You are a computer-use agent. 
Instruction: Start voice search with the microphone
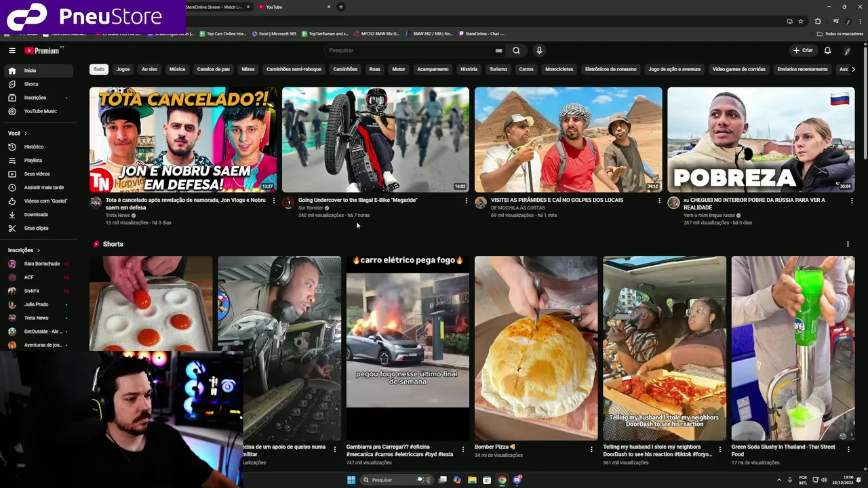[539, 50]
